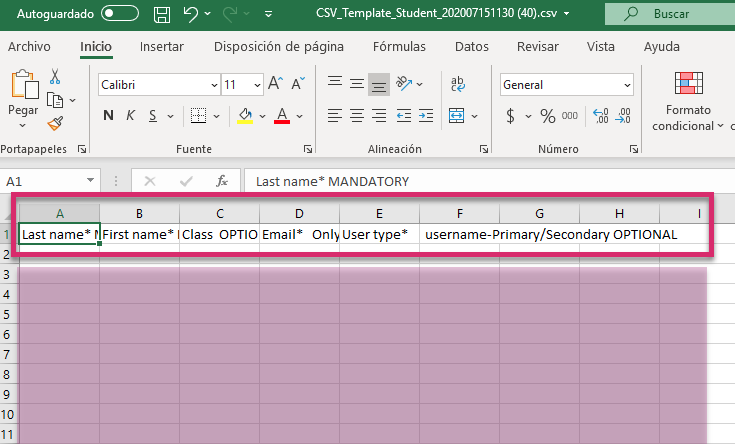Click the Copy icon
Screen dimensions: 735x444
tap(55, 100)
